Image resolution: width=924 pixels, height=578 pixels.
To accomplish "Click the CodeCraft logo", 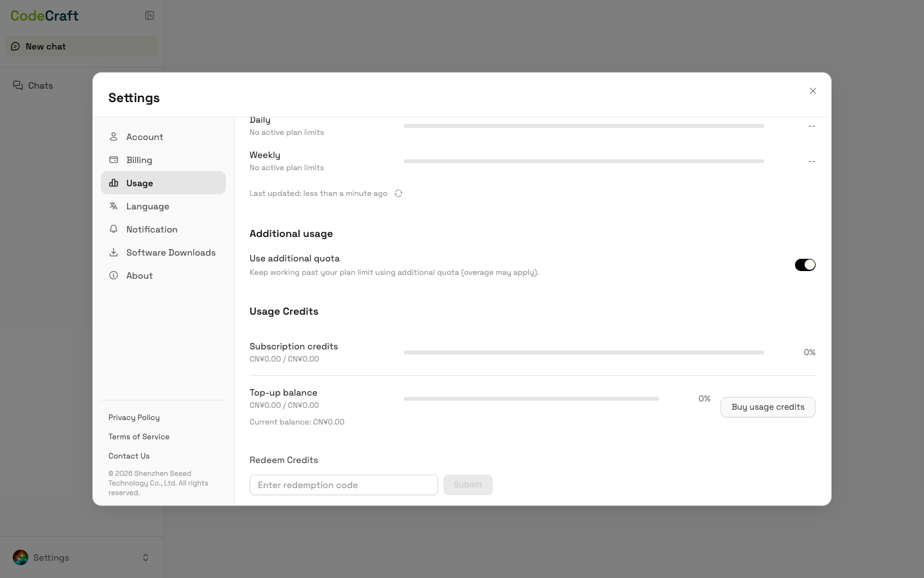I will [44, 15].
